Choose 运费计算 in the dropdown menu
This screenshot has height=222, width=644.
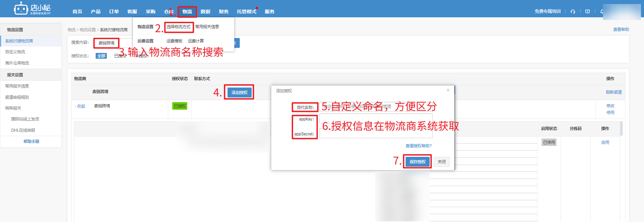click(196, 41)
